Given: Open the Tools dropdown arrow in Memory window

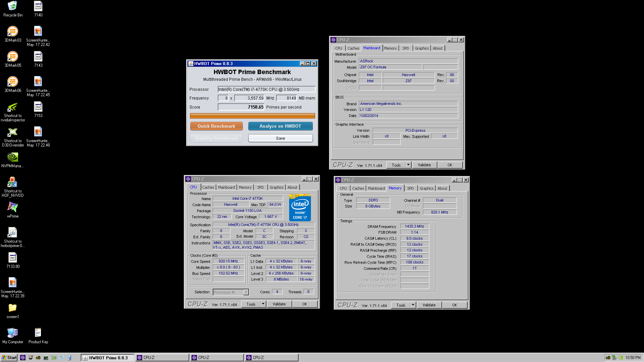Looking at the screenshot, I should 413,305.
